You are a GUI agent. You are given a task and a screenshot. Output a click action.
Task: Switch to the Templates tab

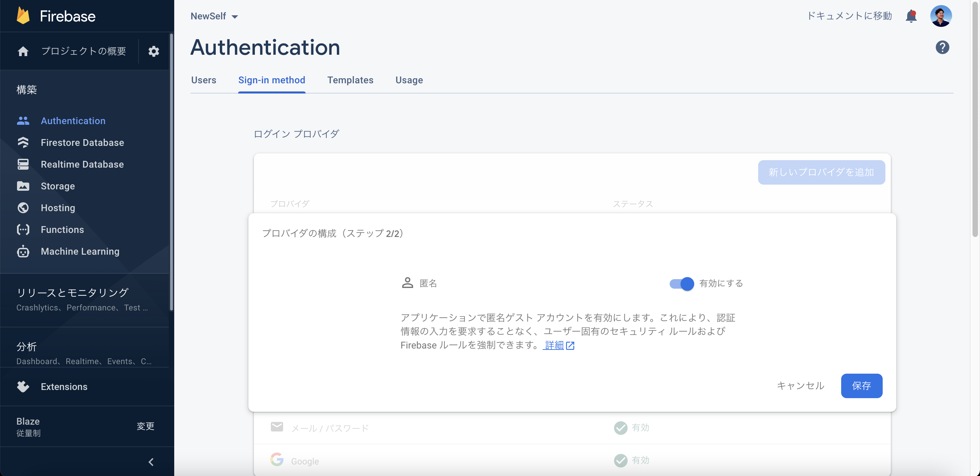point(350,80)
